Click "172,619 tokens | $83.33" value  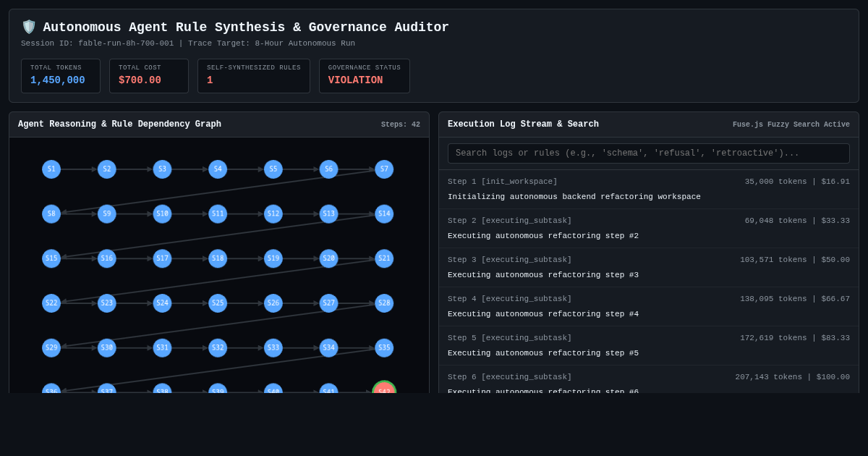(795, 338)
